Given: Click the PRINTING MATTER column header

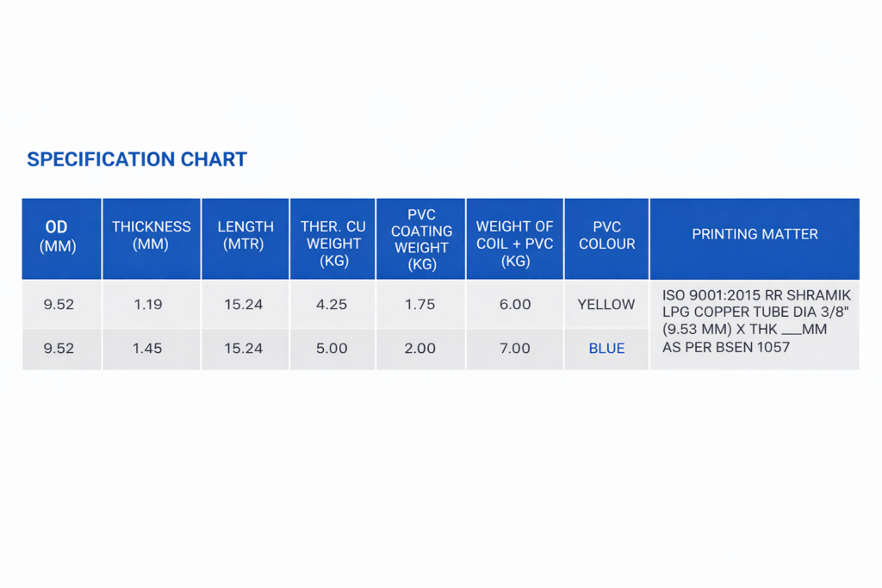Looking at the screenshot, I should point(755,234).
